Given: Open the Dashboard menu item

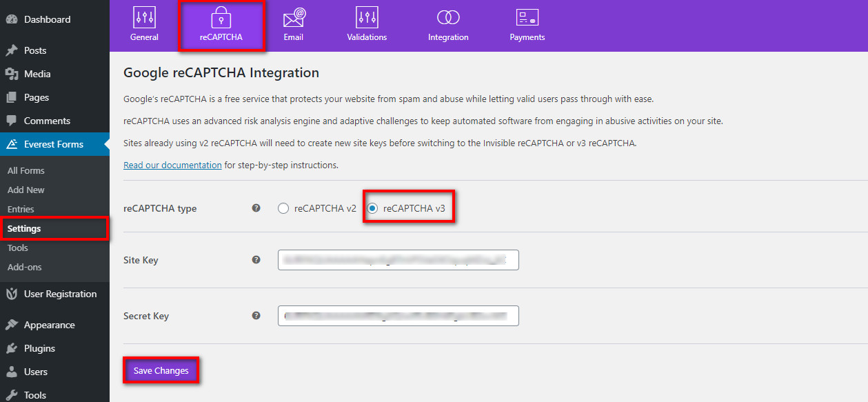Looking at the screenshot, I should tap(47, 19).
